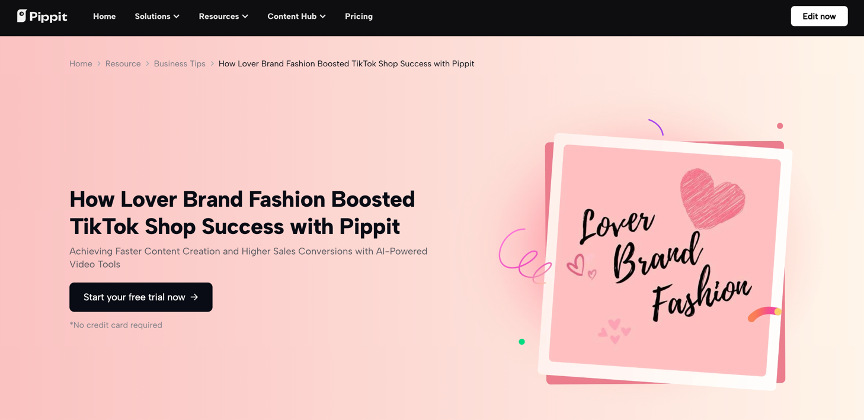Click the Lover Brand Fashion hero image
This screenshot has height=420, width=864.
664,256
